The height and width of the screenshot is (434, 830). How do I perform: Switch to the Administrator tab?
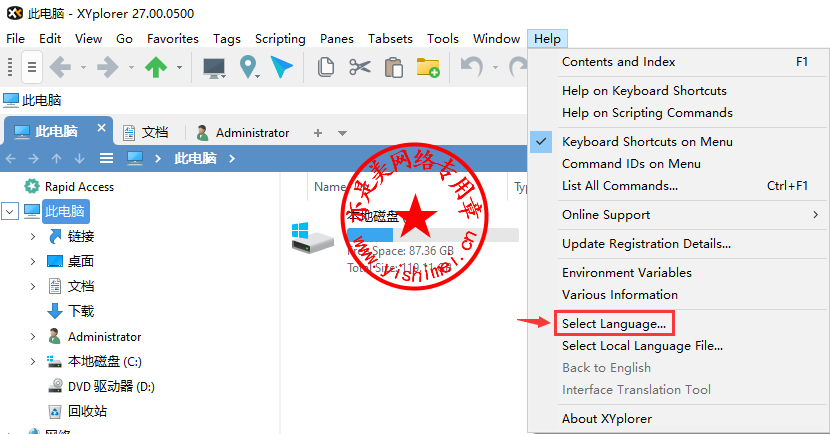243,132
